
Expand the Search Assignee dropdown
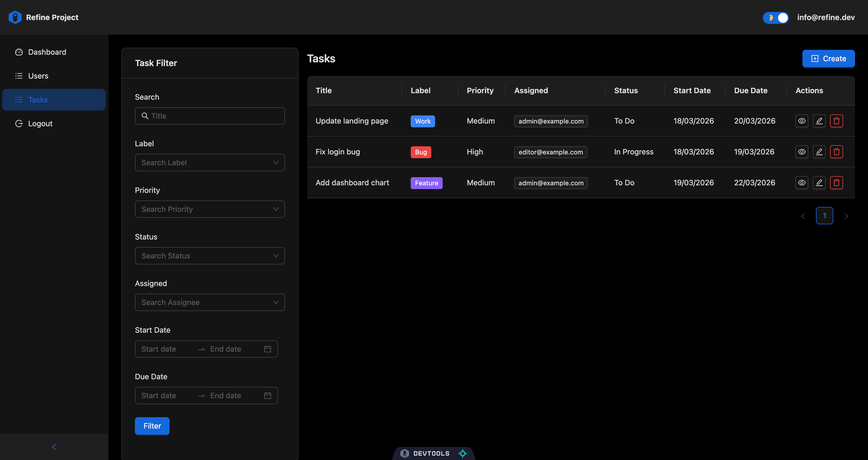point(210,302)
